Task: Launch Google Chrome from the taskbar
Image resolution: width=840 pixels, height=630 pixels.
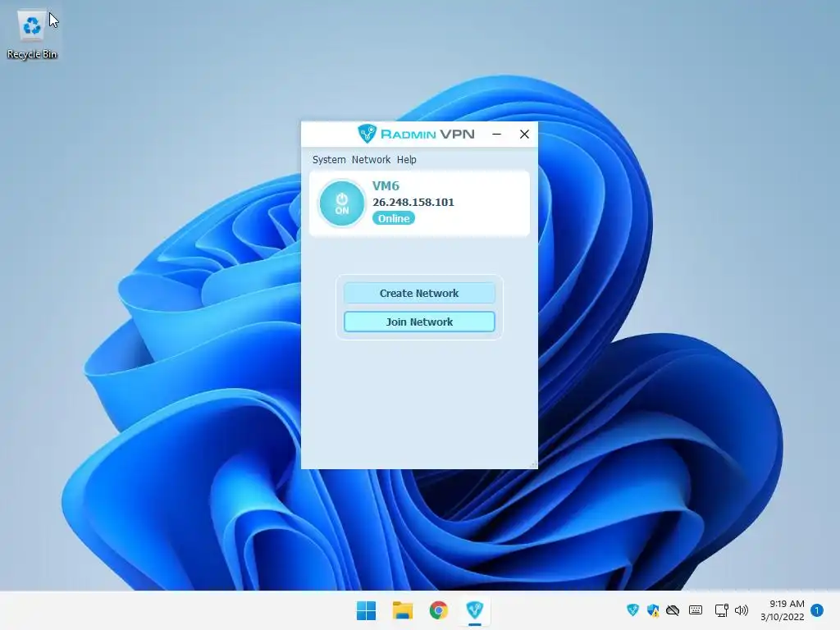Action: pos(439,610)
